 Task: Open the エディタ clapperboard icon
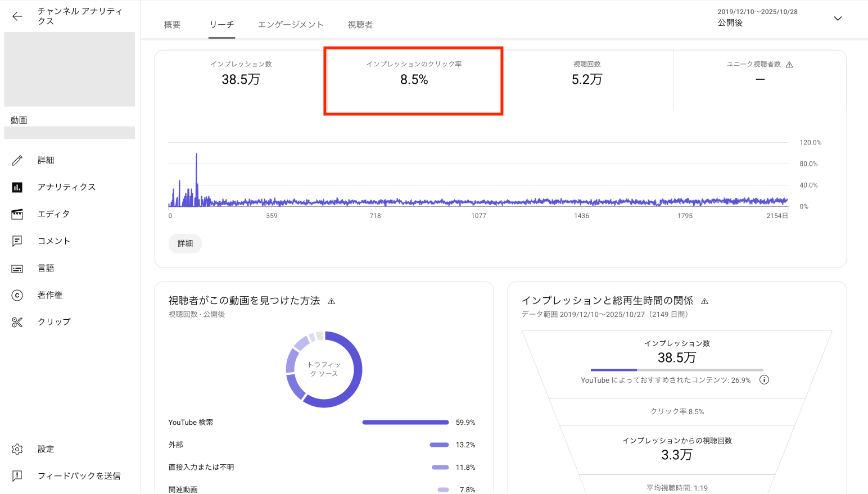(x=17, y=214)
